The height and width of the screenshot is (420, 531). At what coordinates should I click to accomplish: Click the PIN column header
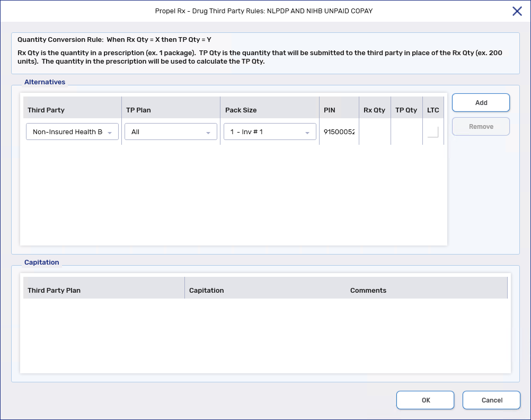point(329,110)
